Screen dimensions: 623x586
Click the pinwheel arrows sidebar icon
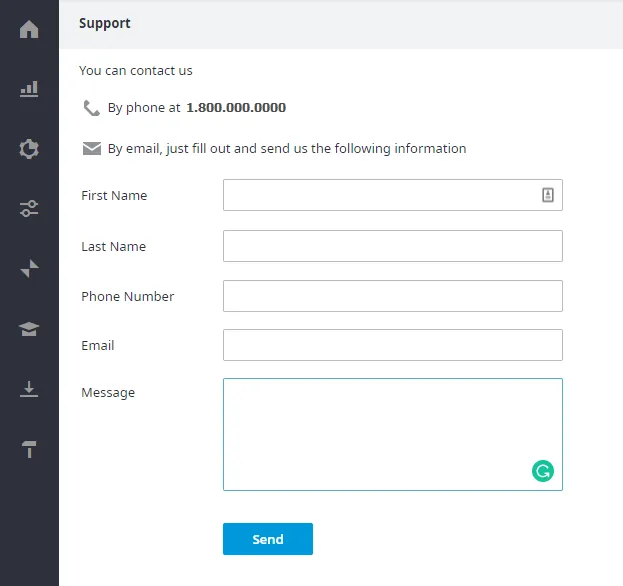pos(29,269)
